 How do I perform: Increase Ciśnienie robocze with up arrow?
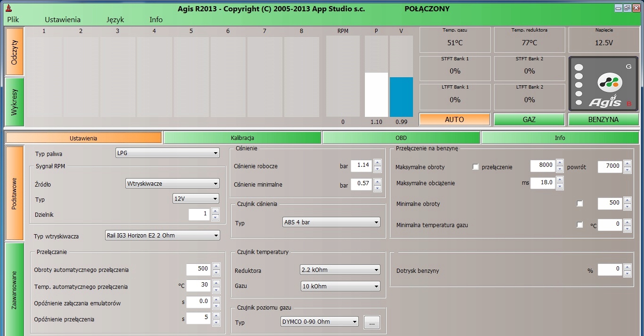377,163
